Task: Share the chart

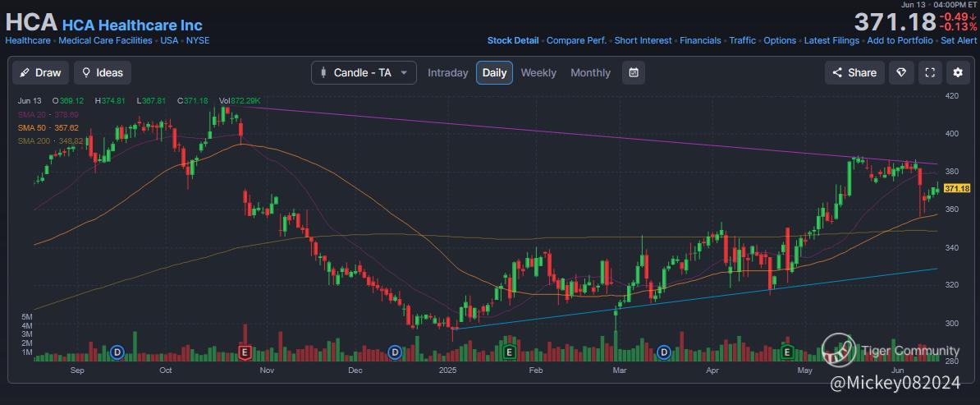Action: [x=854, y=72]
